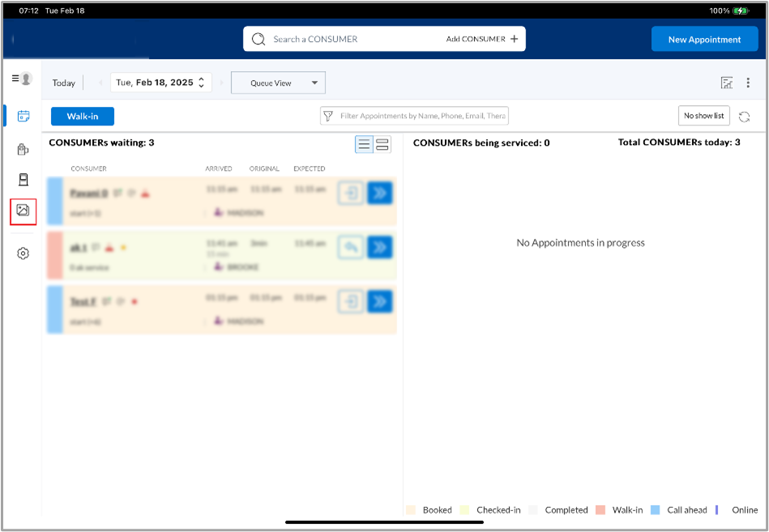This screenshot has height=532, width=769.
Task: Click 'Total CONSUMERs today: 3' text
Action: point(679,142)
